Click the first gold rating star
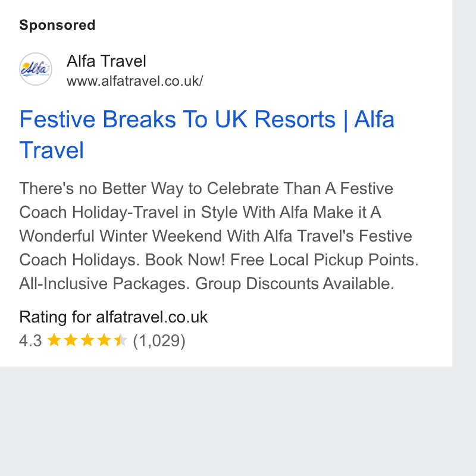Image resolution: width=476 pixels, height=476 pixels. coord(54,340)
